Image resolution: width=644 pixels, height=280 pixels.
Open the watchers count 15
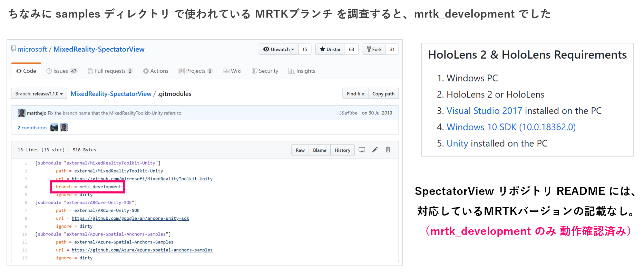(305, 49)
